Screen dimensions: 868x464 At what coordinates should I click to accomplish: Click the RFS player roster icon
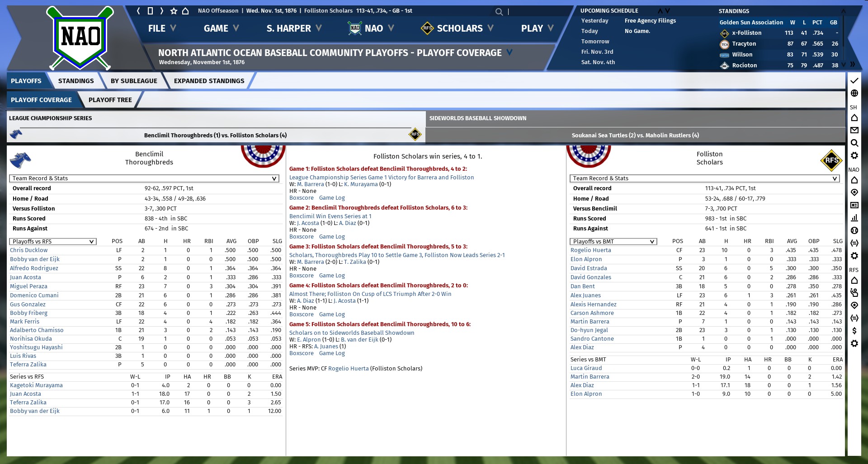pyautogui.click(x=854, y=293)
